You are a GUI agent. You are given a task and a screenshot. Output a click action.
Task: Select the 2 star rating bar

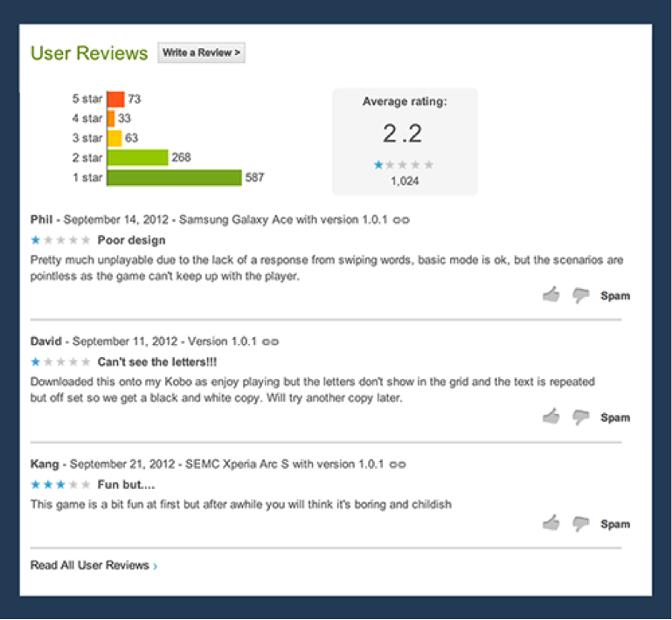pyautogui.click(x=137, y=158)
